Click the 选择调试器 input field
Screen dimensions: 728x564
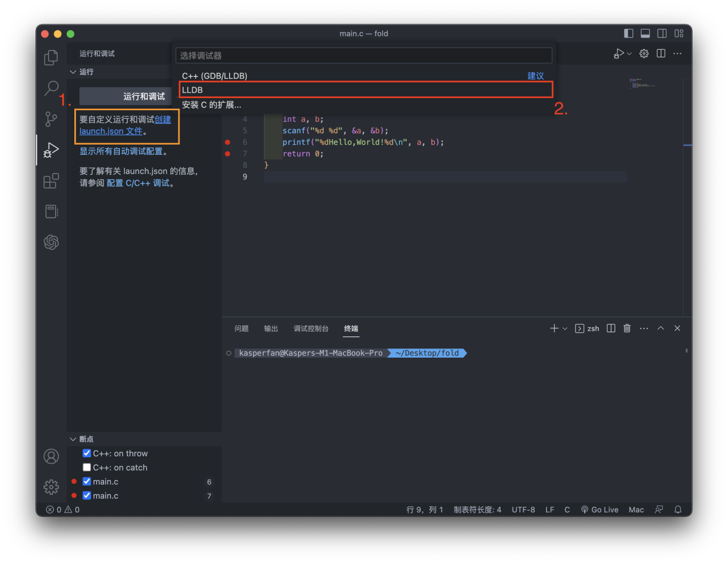[x=363, y=56]
